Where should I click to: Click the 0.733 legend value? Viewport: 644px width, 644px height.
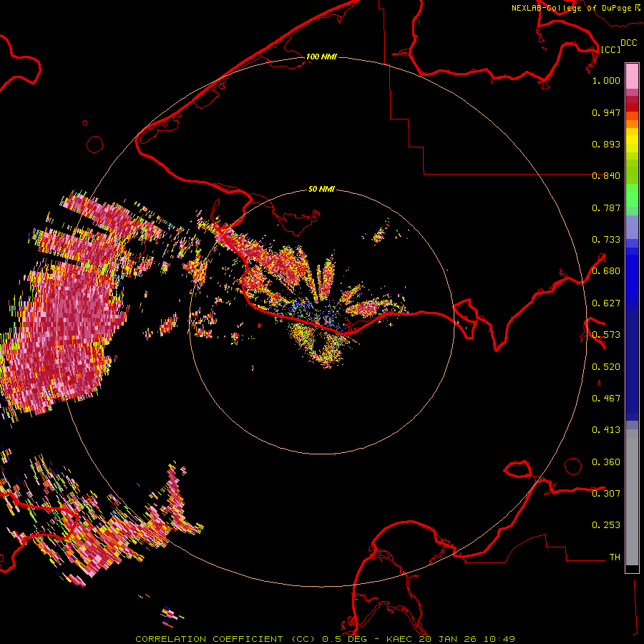coord(606,240)
